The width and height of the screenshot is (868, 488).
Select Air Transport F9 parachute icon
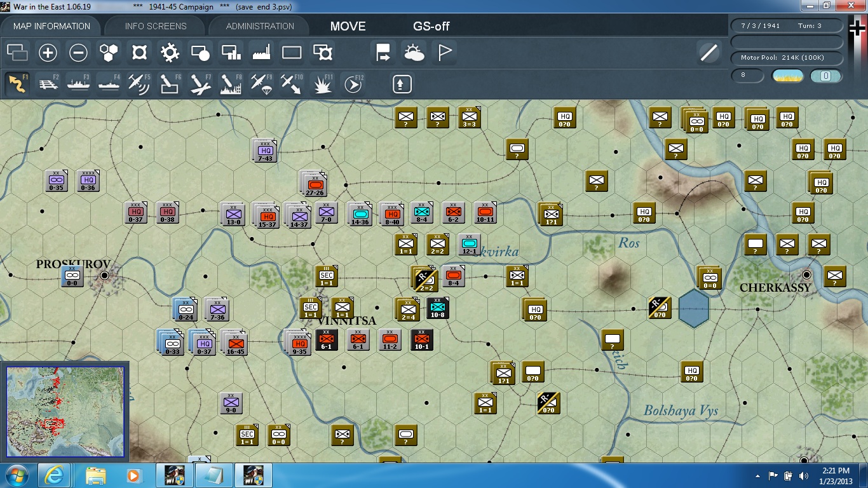point(262,84)
